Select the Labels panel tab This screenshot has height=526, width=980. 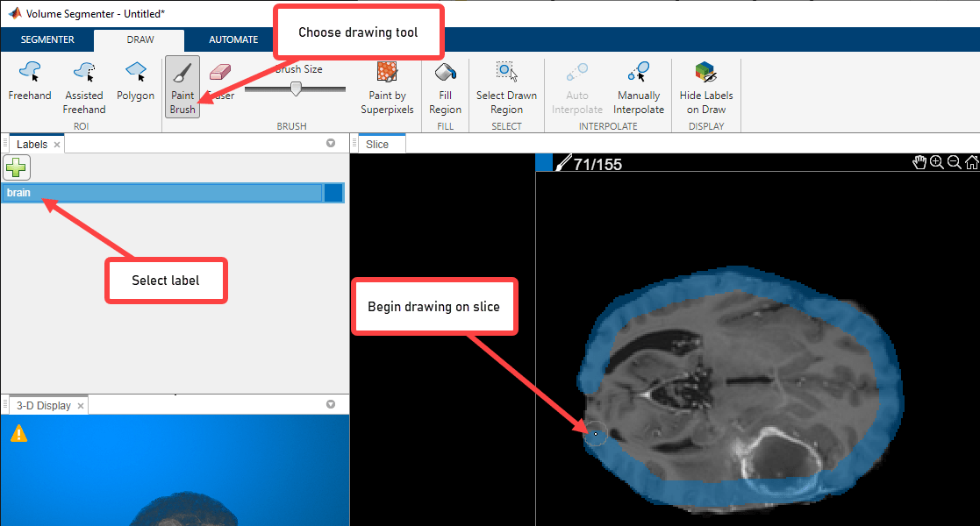(x=32, y=145)
